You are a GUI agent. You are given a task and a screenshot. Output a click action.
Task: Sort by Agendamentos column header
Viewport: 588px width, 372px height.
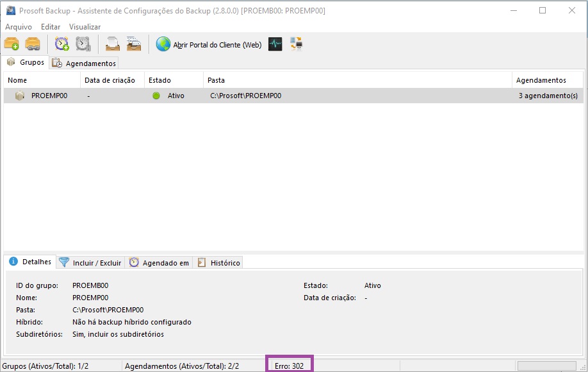(548, 80)
